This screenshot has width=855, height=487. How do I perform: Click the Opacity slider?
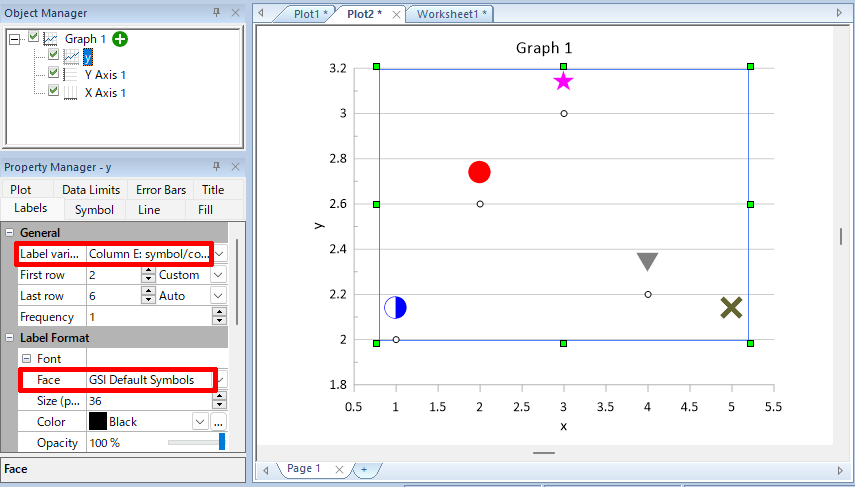click(195, 443)
